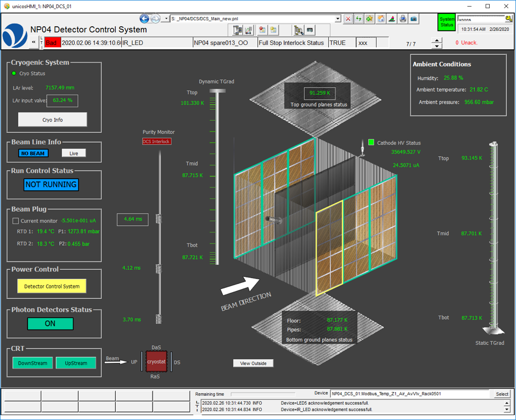This screenshot has height=420, width=516.
Task: Click the blue back navigation arrow
Action: coord(145,19)
